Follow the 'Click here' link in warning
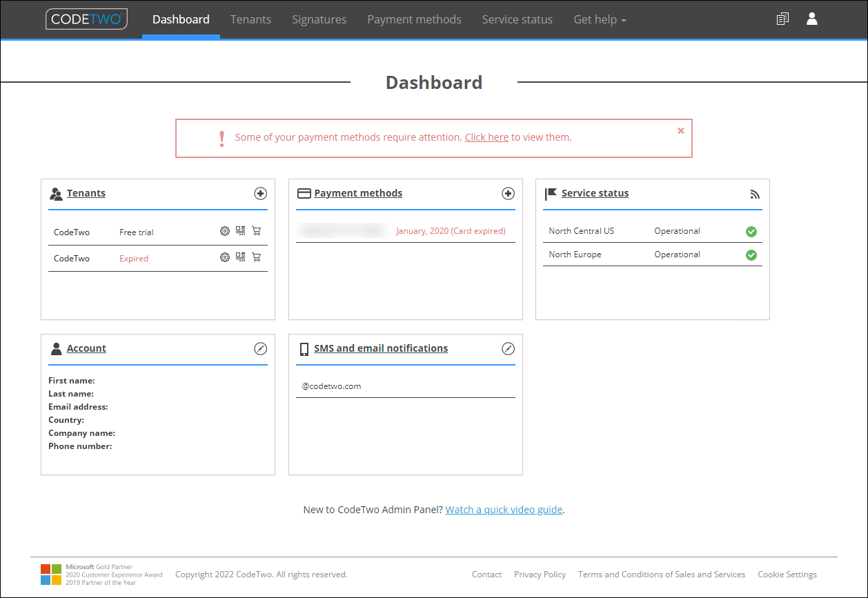This screenshot has width=868, height=598. [486, 137]
